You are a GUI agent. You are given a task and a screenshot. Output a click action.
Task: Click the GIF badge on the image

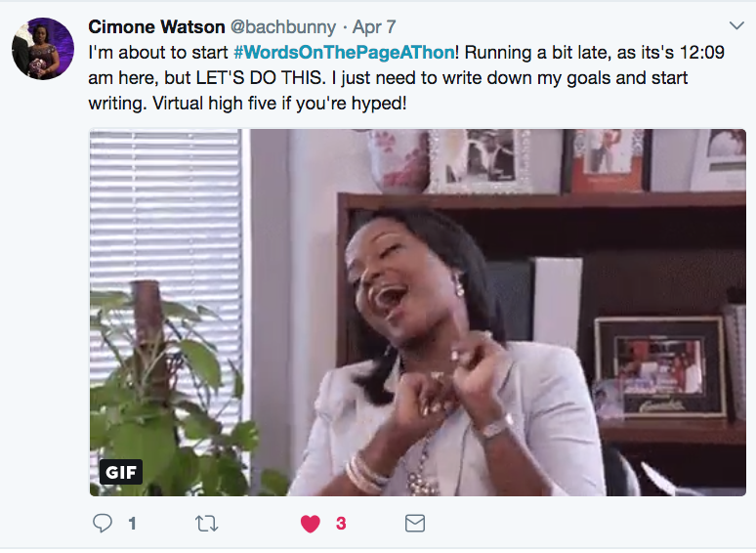121,473
